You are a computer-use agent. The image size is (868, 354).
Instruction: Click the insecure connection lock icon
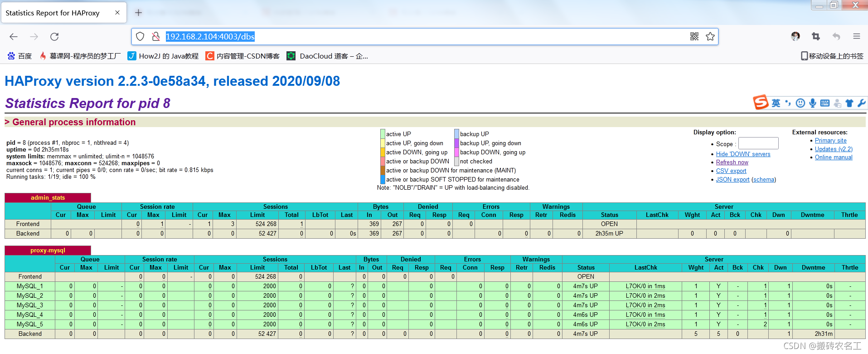coord(155,36)
